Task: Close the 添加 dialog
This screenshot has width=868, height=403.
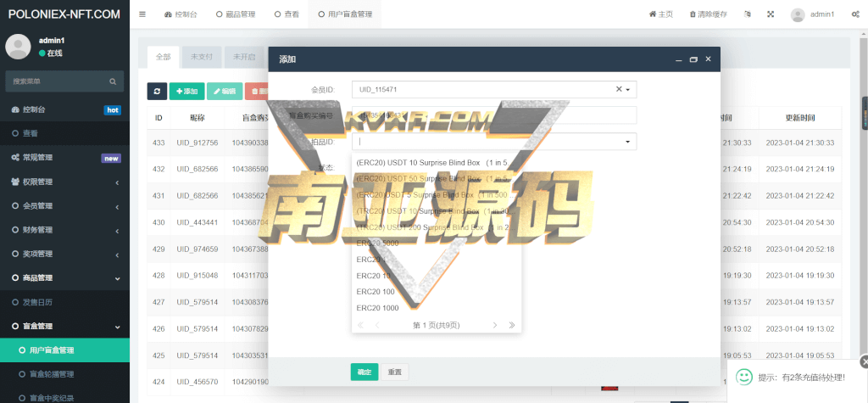Action: pos(708,59)
